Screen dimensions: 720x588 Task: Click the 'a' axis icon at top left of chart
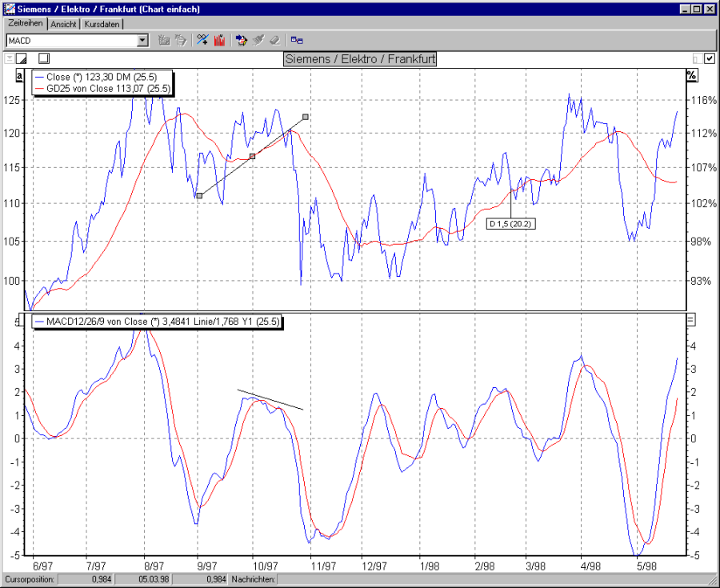[18, 74]
